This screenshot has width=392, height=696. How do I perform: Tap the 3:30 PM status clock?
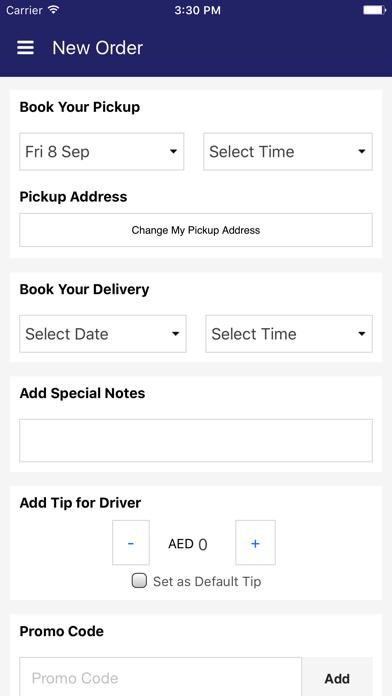coord(197,10)
